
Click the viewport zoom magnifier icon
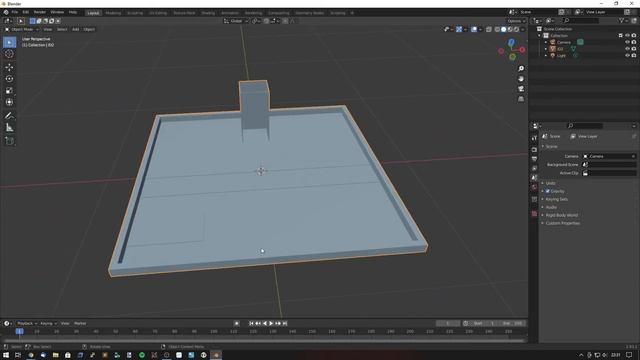pos(521,69)
